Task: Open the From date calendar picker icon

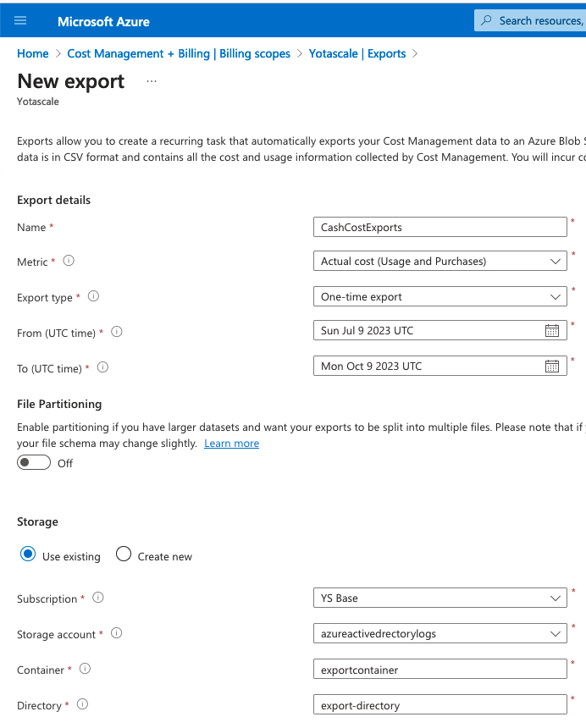Action: [551, 331]
